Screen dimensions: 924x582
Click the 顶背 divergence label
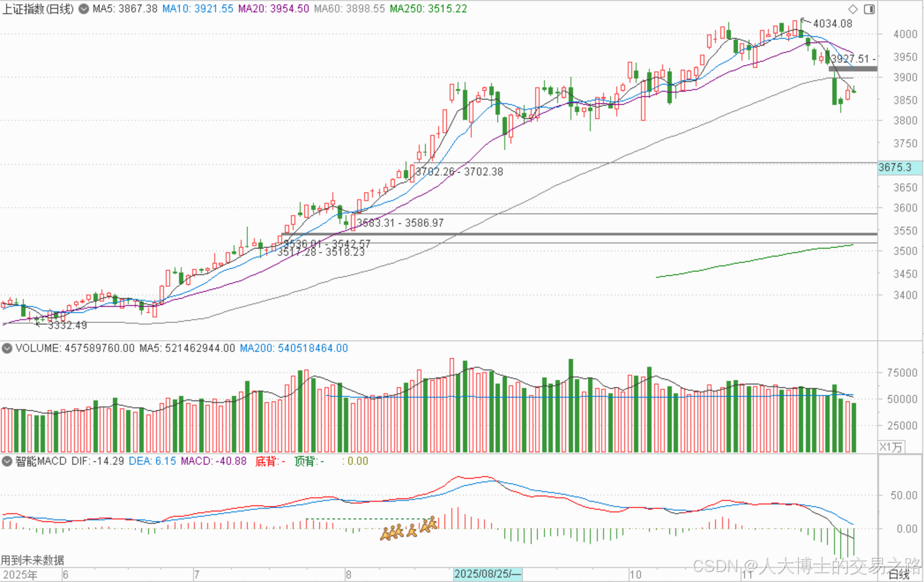coord(309,461)
